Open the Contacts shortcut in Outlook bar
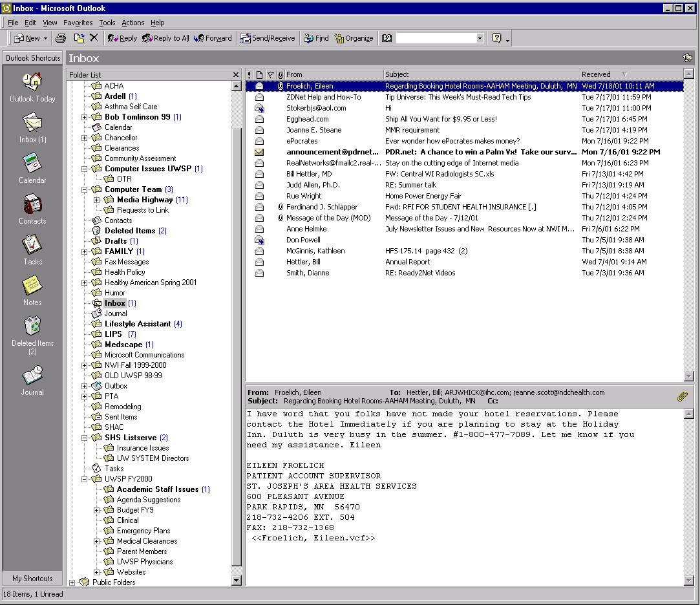Screen dimensions: 700x607 [32, 209]
